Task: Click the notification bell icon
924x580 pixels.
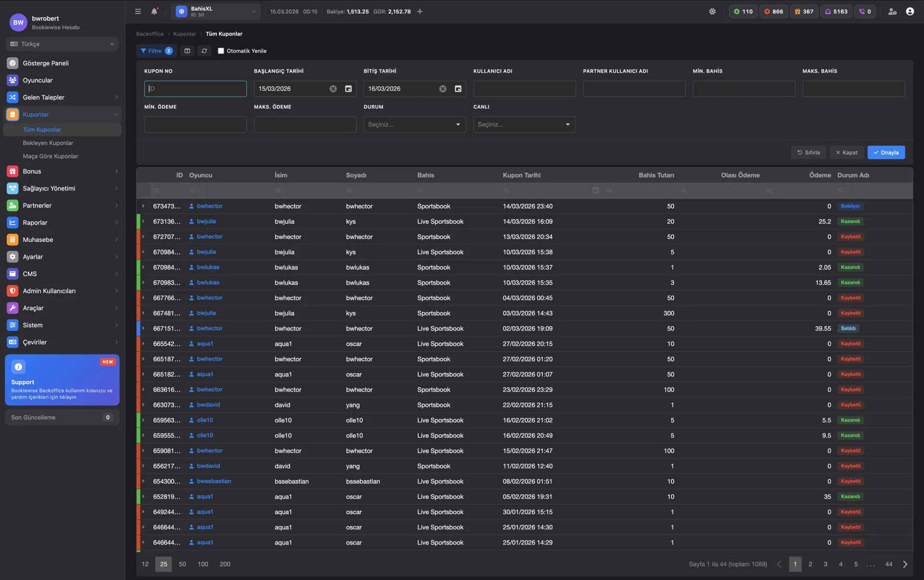Action: point(154,12)
